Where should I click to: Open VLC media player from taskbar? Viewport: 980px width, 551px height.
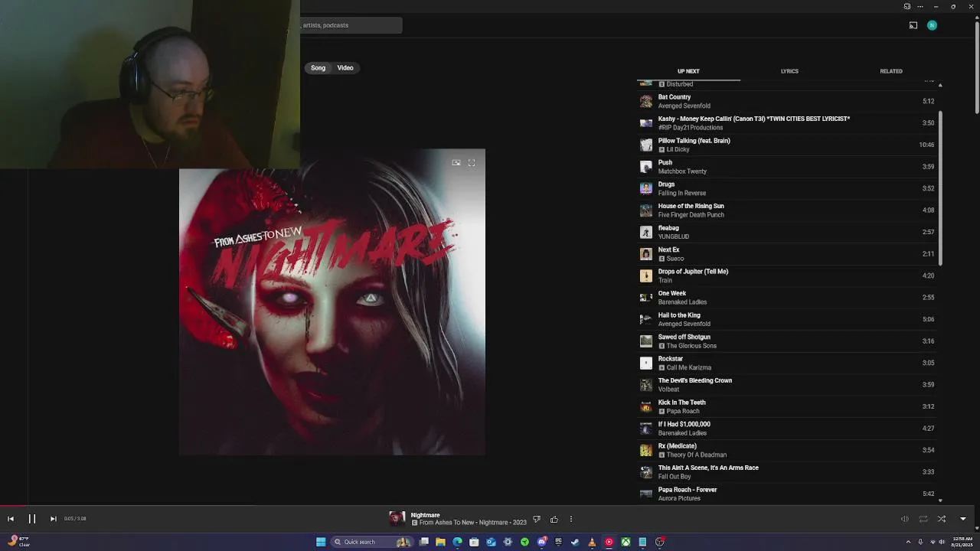pos(592,542)
